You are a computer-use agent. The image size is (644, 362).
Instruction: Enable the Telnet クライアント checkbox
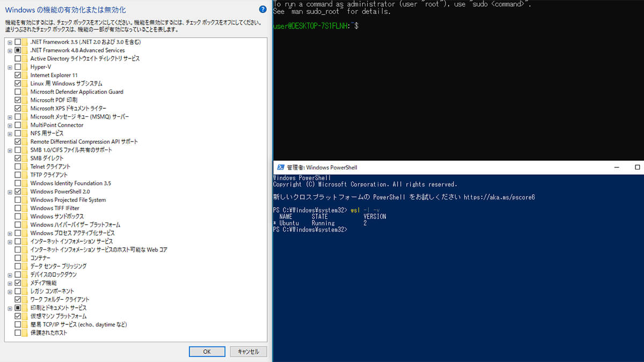coord(18,167)
